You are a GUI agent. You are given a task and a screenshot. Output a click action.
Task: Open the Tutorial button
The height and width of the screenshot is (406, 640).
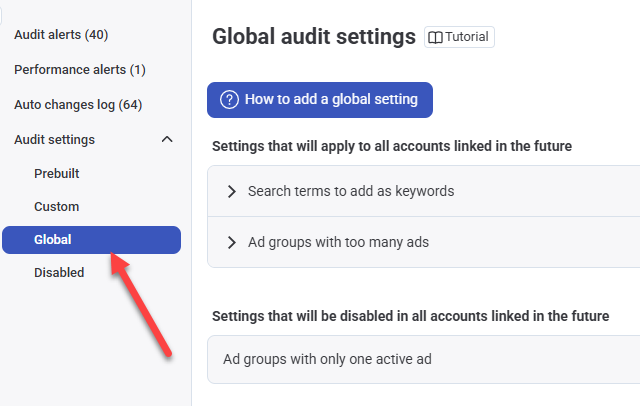coord(459,37)
